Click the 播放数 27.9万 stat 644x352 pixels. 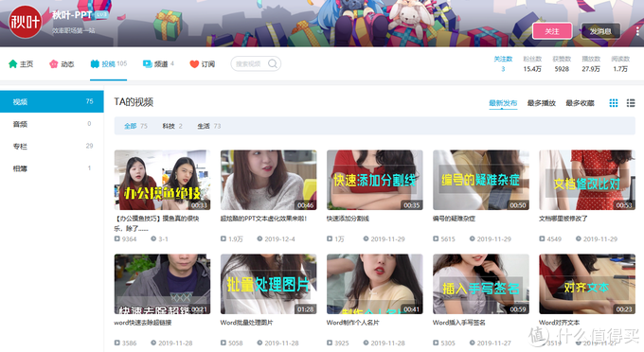click(x=591, y=64)
